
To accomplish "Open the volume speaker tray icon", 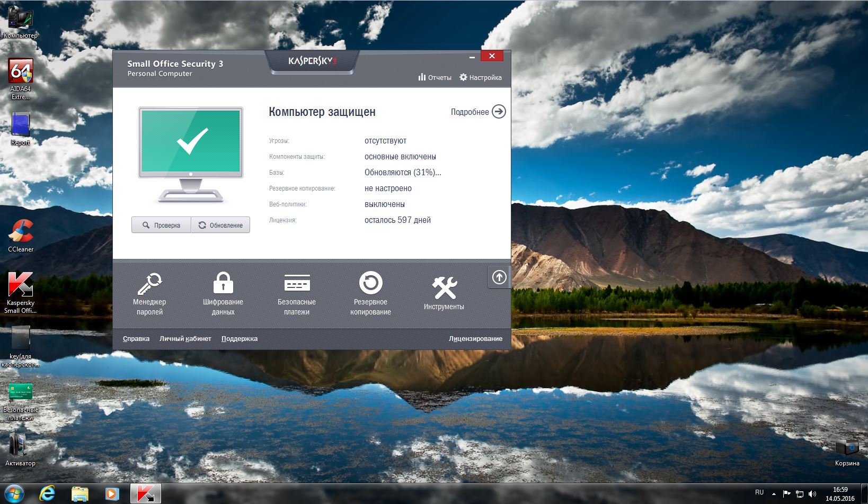I will point(812,494).
